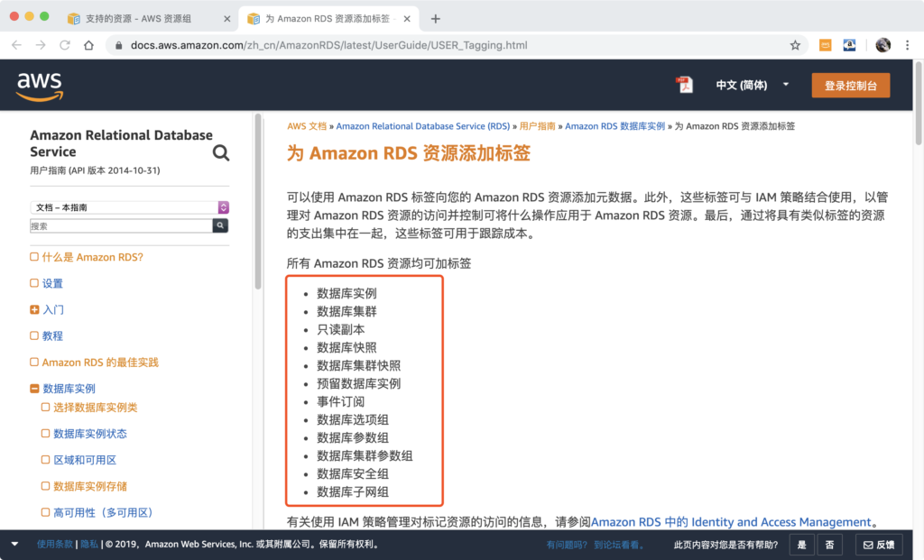The width and height of the screenshot is (924, 560).
Task: Click box beside 教程
Action: point(34,335)
